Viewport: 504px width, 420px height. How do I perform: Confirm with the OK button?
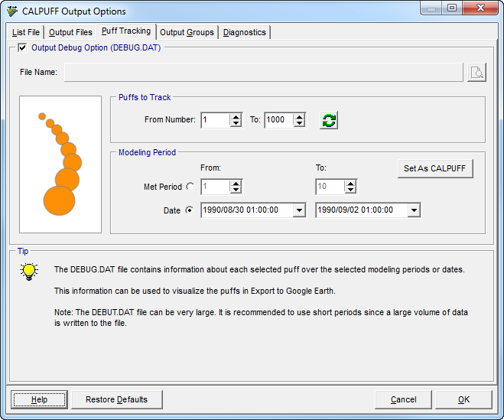pos(463,399)
